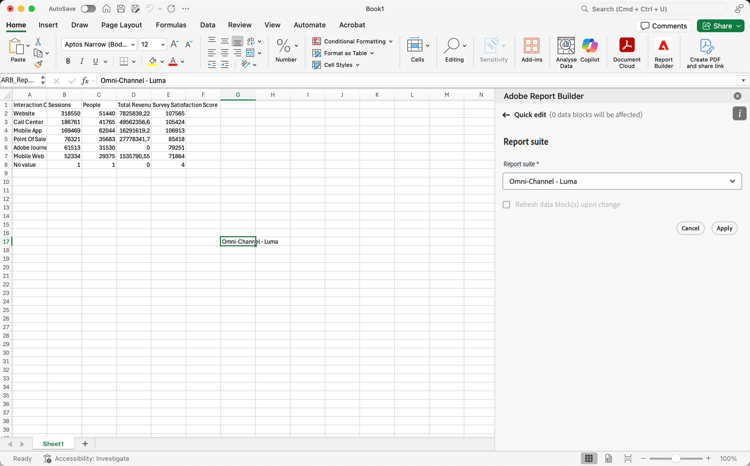Go back via Quick edit arrow
The width and height of the screenshot is (750, 466).
(506, 115)
